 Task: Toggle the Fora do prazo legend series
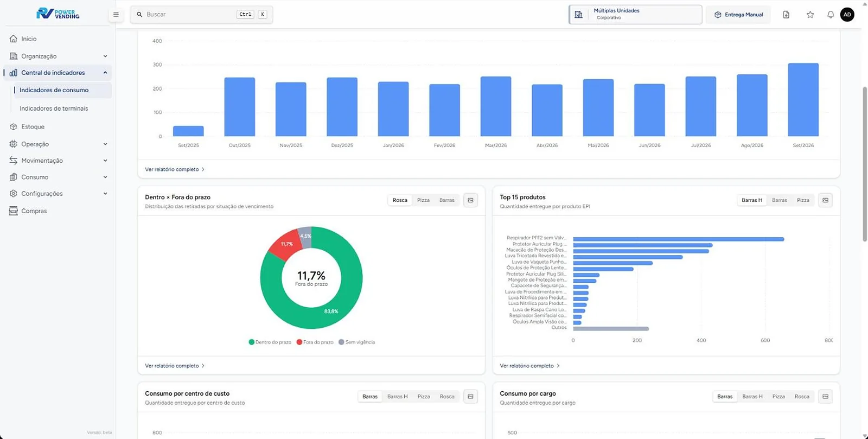(315, 342)
